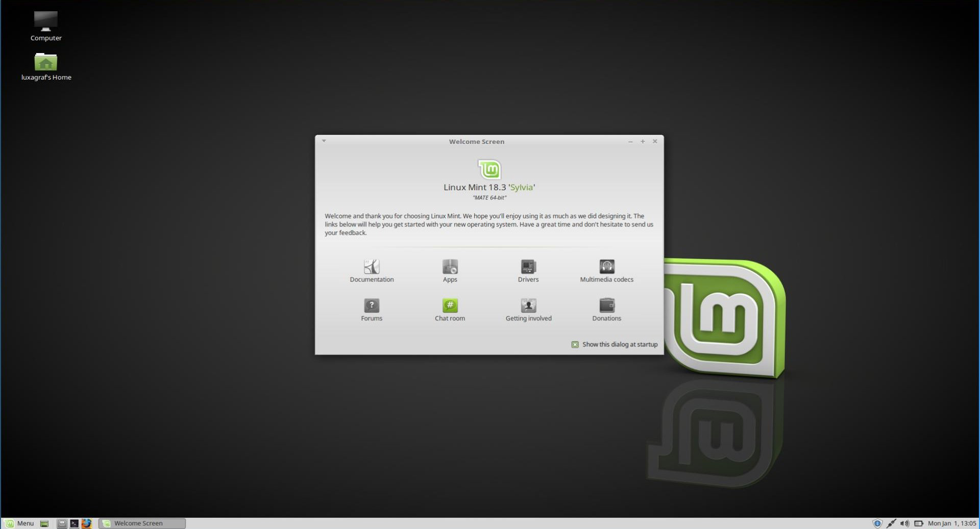This screenshot has width=980, height=529.
Task: Open the Mint Menu button
Action: coord(19,523)
